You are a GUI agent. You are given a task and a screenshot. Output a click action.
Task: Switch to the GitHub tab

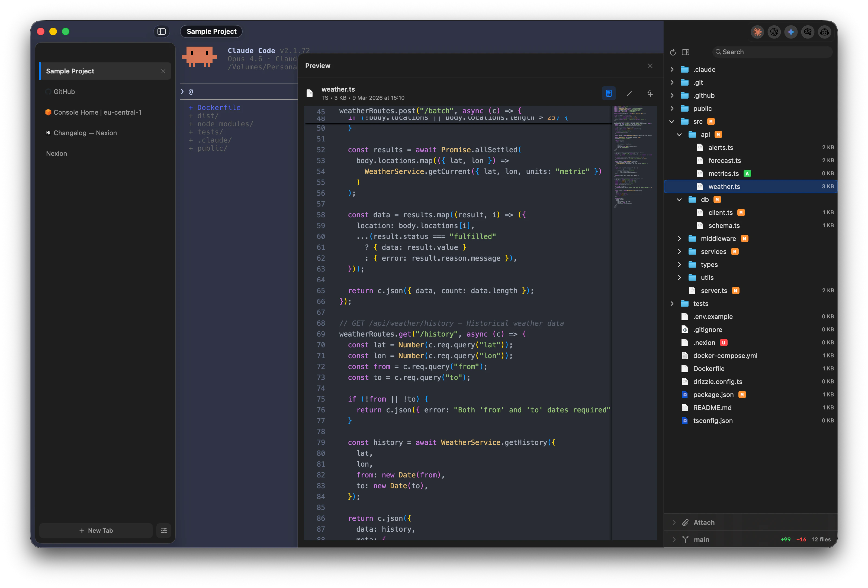point(105,92)
